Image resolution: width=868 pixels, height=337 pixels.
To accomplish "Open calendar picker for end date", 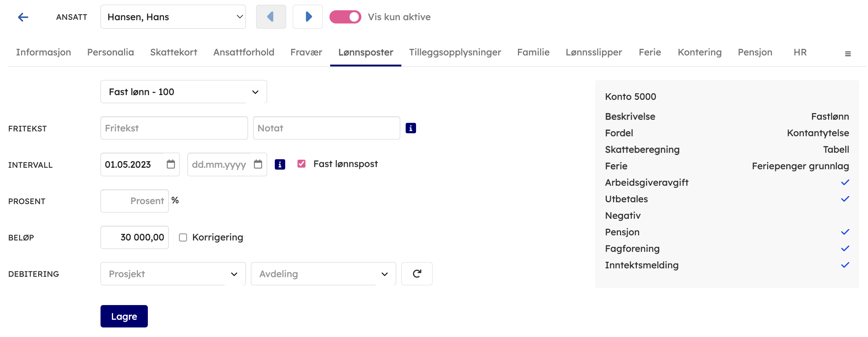I will [x=258, y=164].
